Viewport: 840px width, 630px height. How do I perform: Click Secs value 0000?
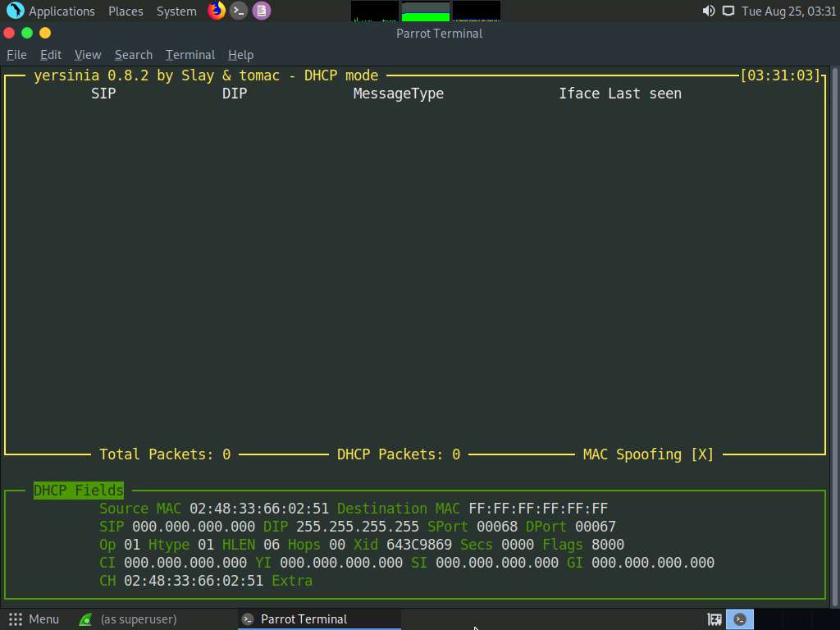click(x=518, y=545)
